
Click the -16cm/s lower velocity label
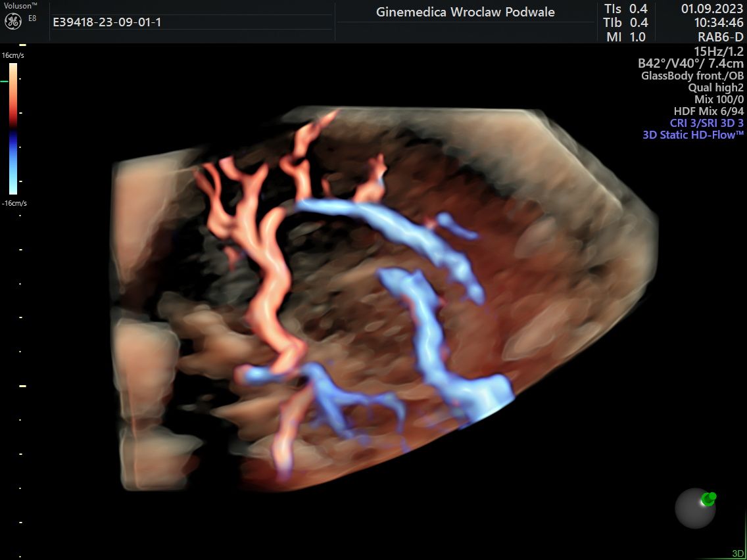[x=13, y=203]
